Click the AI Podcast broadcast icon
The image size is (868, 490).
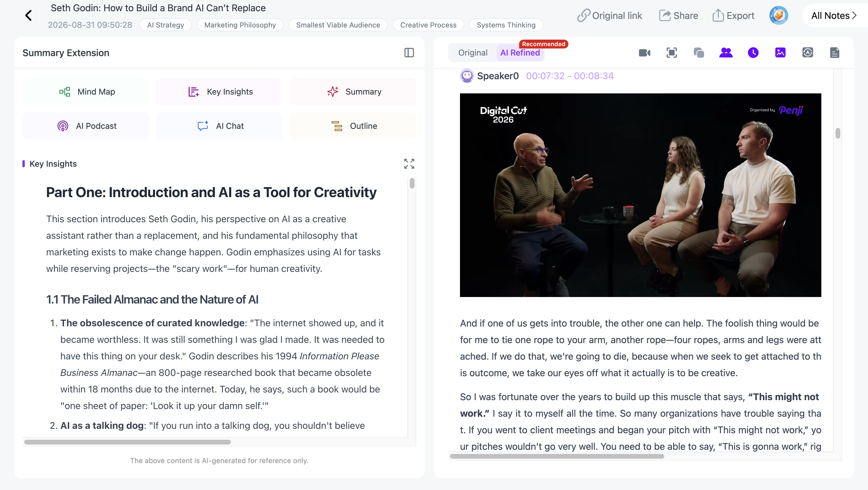tap(63, 126)
